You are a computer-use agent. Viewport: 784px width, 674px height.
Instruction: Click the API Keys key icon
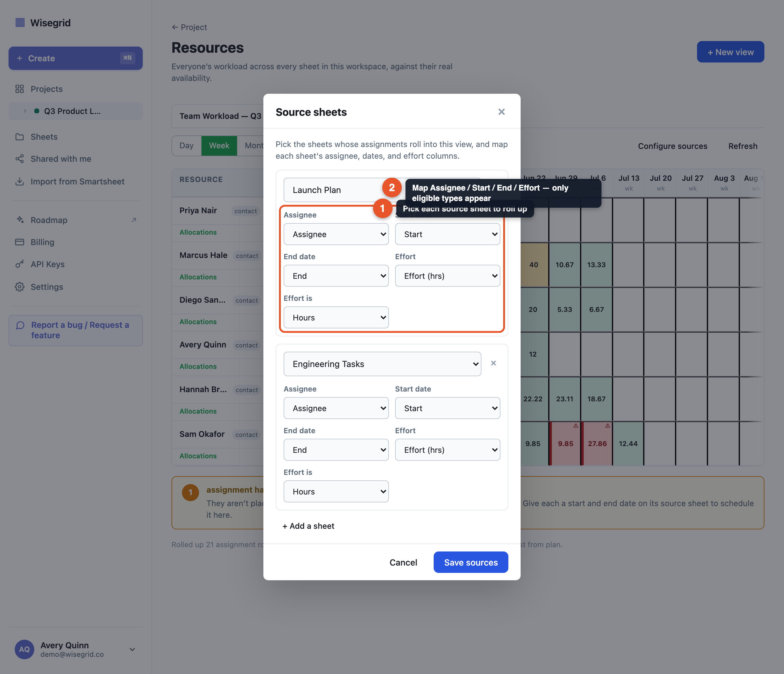pos(20,264)
